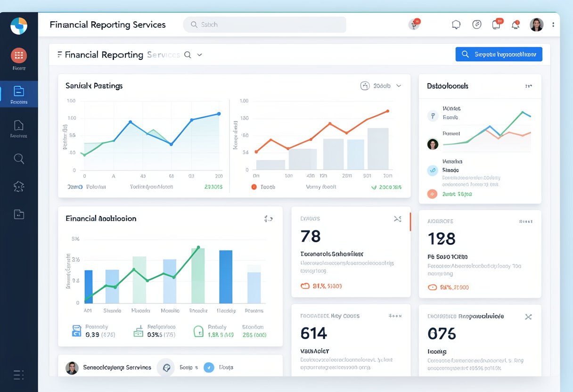
Task: Collapse the sidebar using bottom hamburger icon
Action: pos(18,374)
